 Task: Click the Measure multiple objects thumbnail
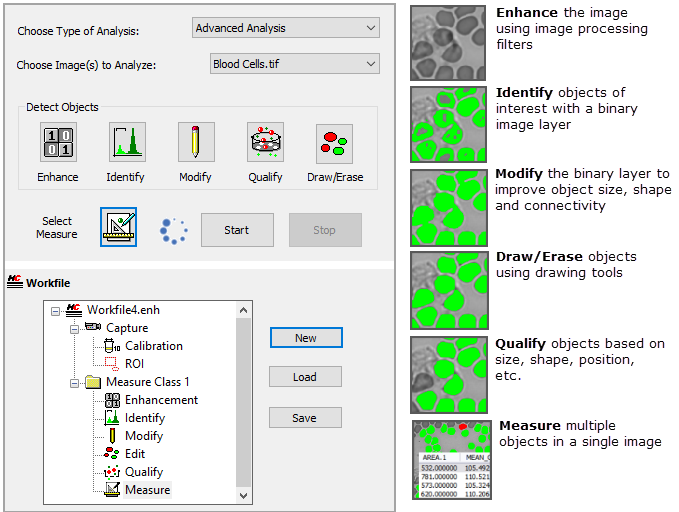click(x=449, y=461)
